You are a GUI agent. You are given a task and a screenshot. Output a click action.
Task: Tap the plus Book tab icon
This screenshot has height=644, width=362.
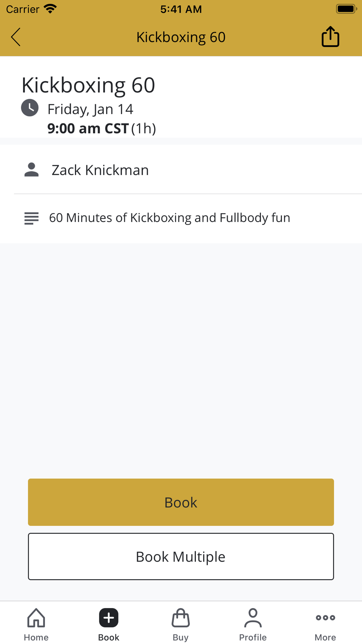click(x=109, y=618)
